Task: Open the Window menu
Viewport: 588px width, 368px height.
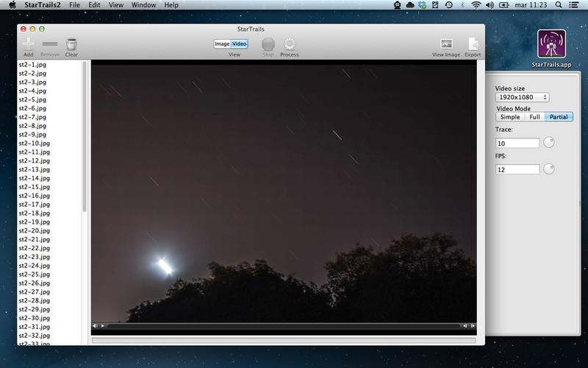Action: point(143,5)
